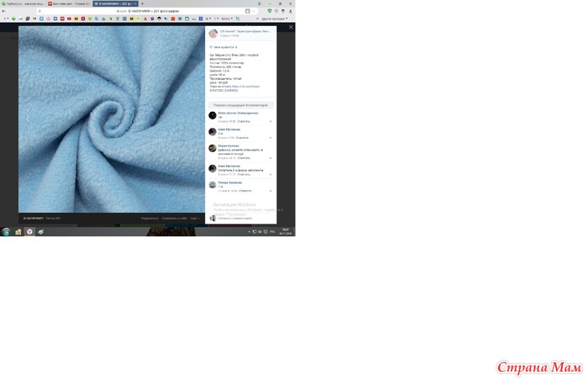Expand options arrow on Юлия Долгих's comment

click(x=270, y=122)
